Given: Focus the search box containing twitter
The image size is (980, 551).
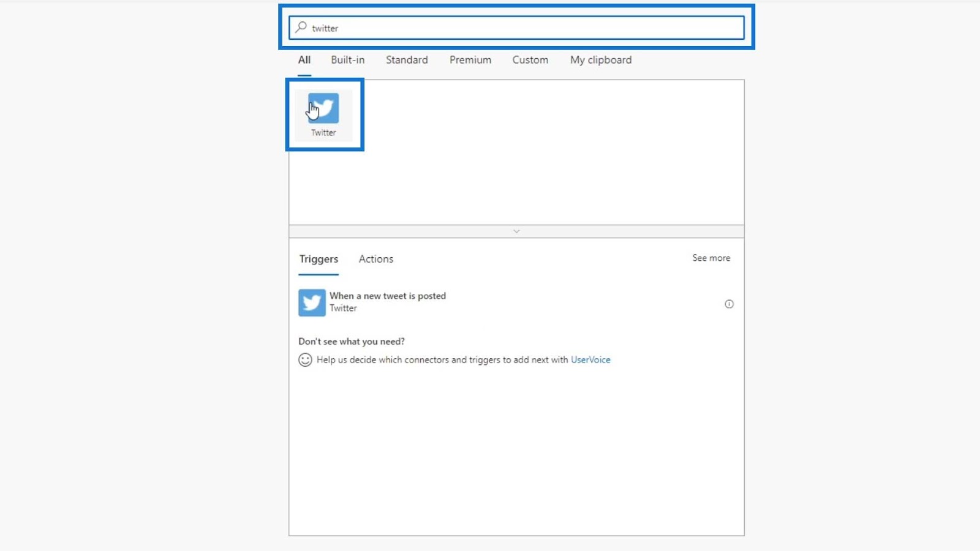Looking at the screenshot, I should coord(516,28).
